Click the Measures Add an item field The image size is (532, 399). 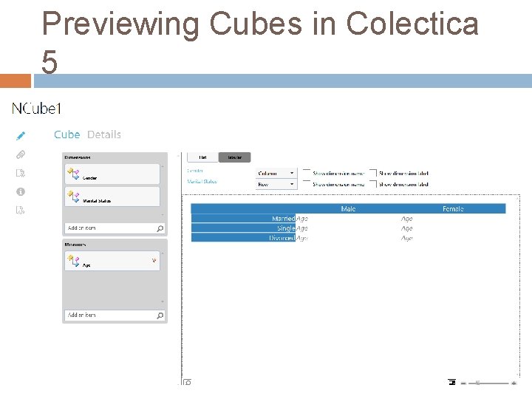tap(115, 316)
